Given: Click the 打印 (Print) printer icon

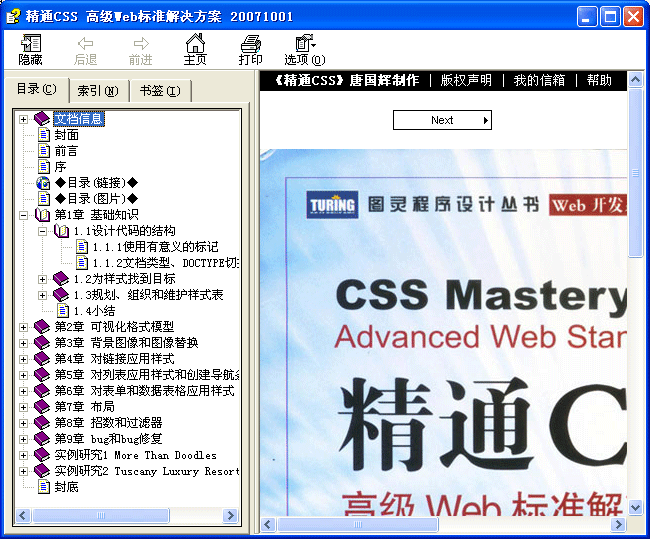Looking at the screenshot, I should point(250,44).
